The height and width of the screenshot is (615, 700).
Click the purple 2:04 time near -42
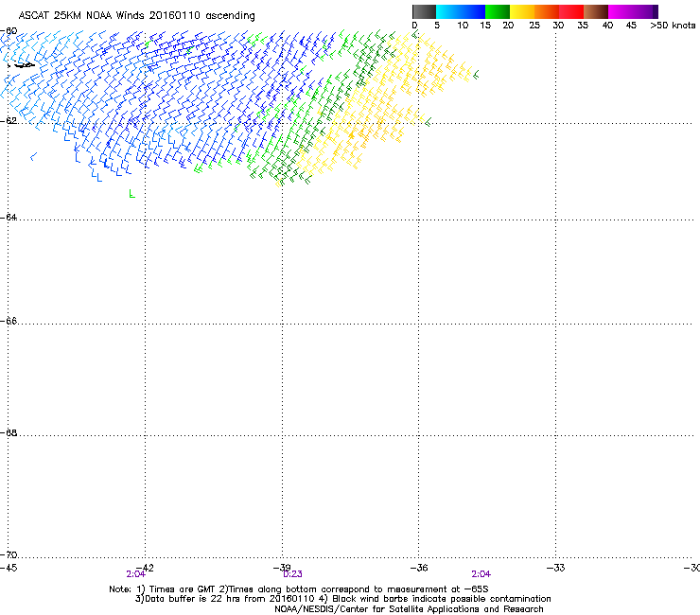tap(135, 574)
